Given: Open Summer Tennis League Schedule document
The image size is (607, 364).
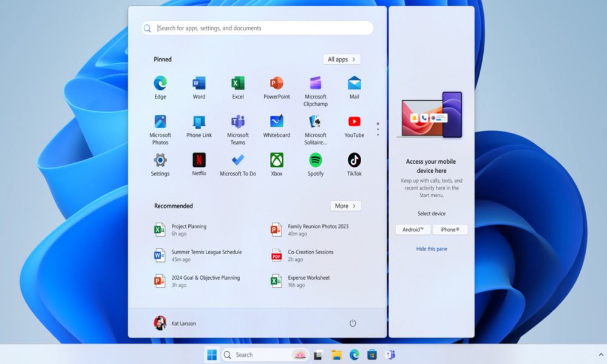Looking at the screenshot, I should (x=198, y=255).
